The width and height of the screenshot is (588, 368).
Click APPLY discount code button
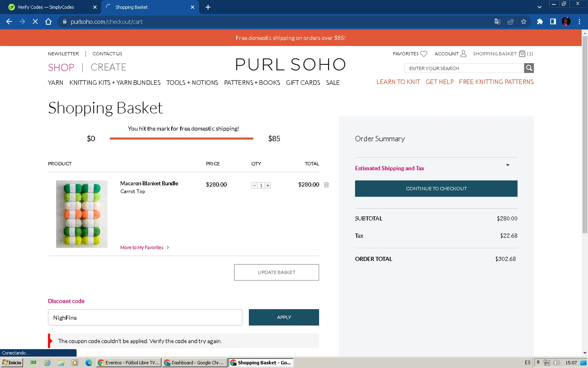(284, 317)
